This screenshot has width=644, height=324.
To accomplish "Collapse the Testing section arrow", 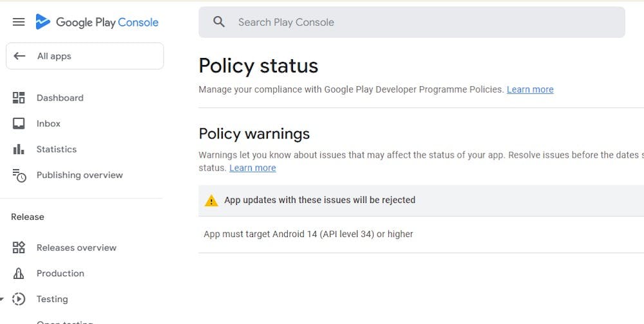I will (2, 300).
